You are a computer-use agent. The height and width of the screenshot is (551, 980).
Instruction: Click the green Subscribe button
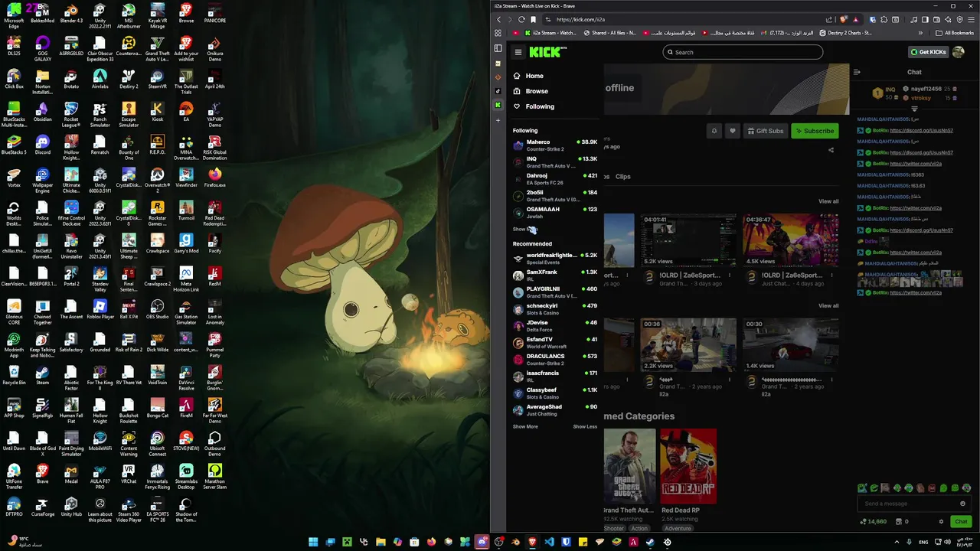coord(815,131)
